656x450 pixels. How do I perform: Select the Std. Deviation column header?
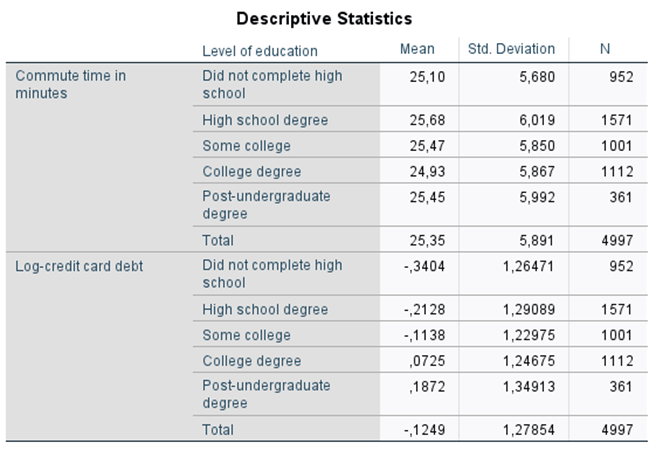point(511,49)
